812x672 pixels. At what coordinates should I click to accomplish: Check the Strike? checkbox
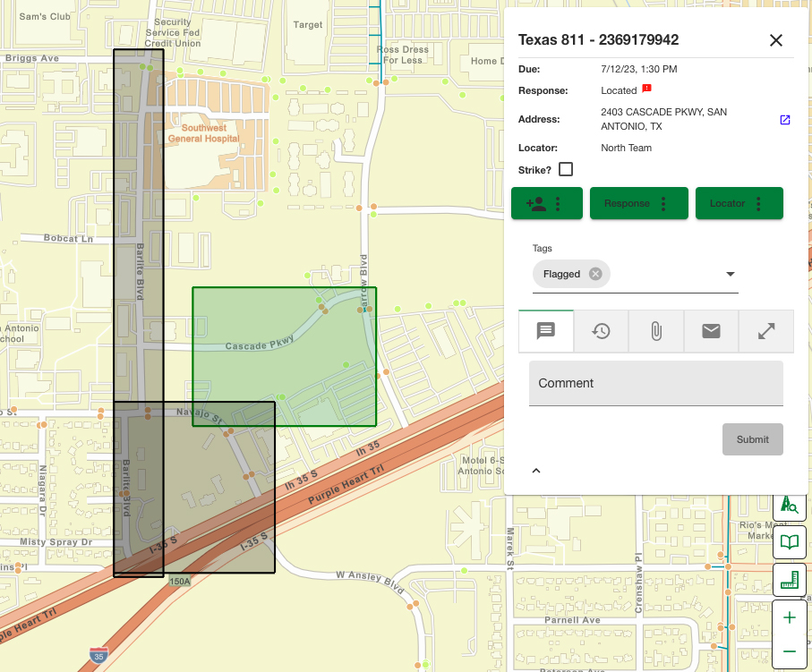tap(566, 169)
